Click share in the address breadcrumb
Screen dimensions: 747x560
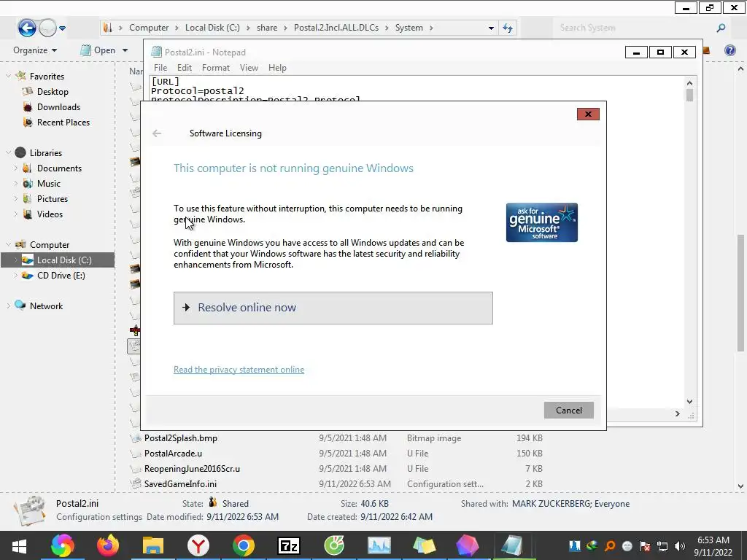coord(267,28)
